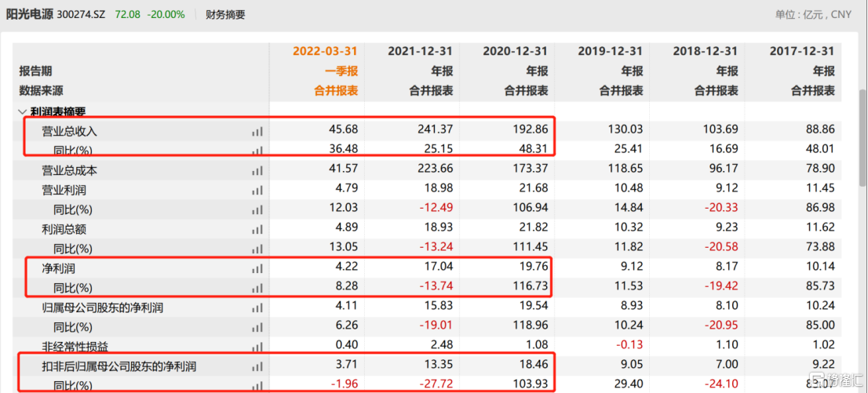Click operating profit growth 106.94

pos(531,208)
